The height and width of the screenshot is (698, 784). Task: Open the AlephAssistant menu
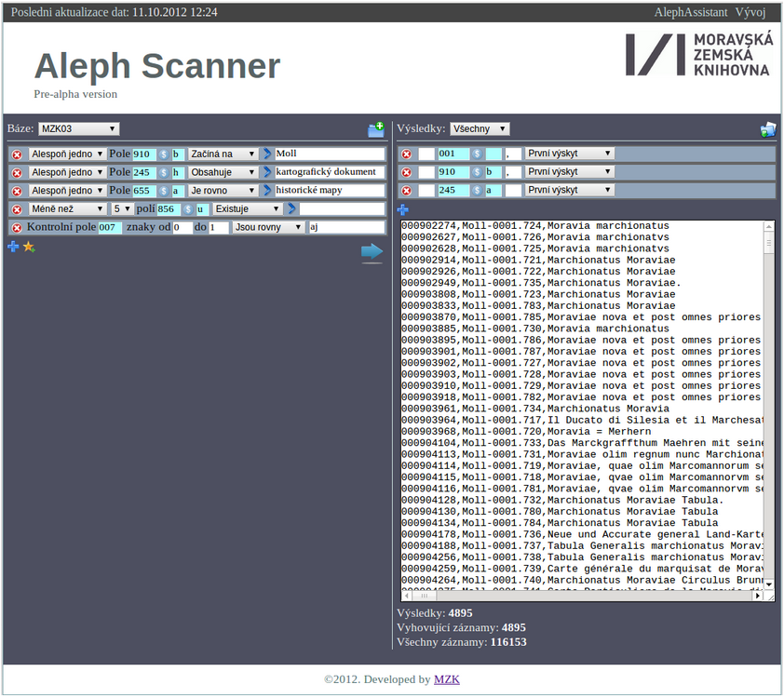tap(690, 12)
